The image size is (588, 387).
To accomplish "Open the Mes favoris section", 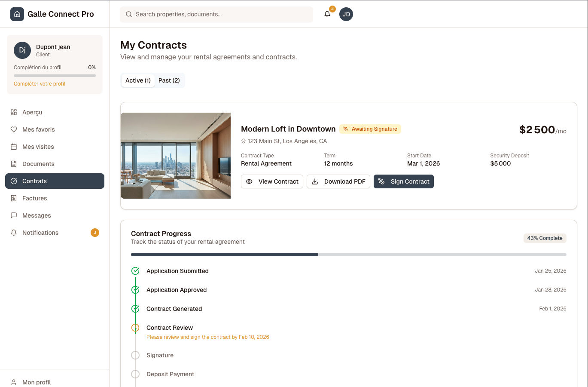I will (38, 129).
